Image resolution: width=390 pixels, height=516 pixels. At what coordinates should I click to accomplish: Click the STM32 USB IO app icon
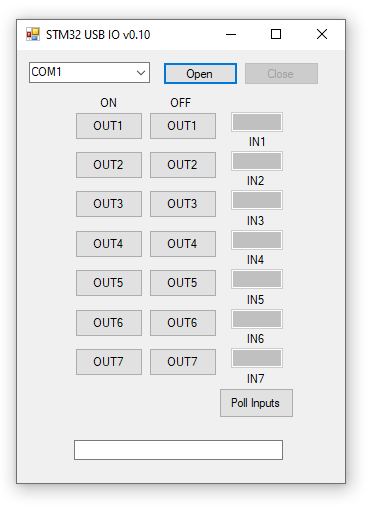[x=33, y=34]
